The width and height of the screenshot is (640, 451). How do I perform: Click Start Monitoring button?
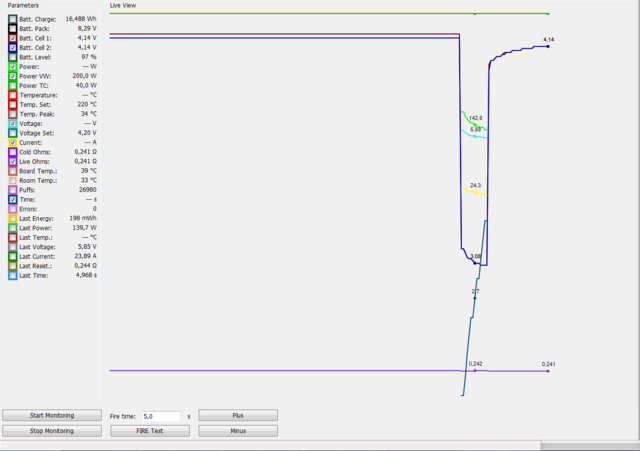pyautogui.click(x=50, y=415)
